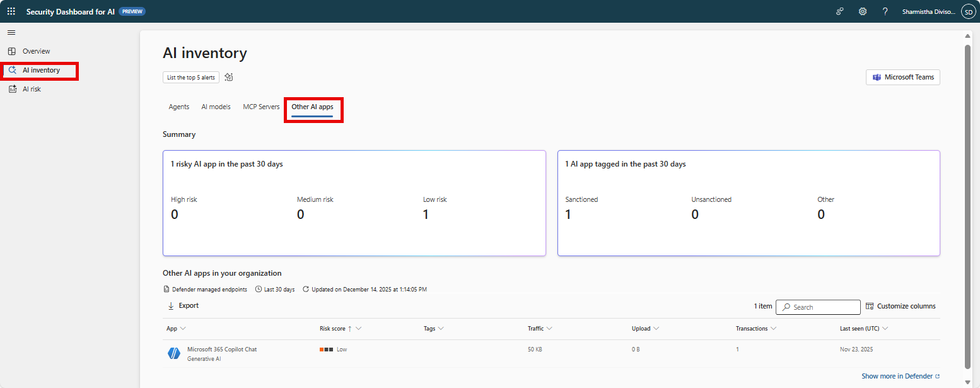The image size is (980, 388).
Task: Expand the Last seen (UTC) column dropdown
Action: [885, 329]
